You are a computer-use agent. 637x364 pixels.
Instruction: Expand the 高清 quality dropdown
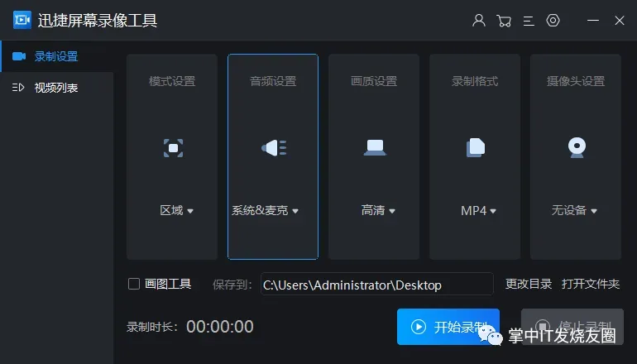point(378,210)
